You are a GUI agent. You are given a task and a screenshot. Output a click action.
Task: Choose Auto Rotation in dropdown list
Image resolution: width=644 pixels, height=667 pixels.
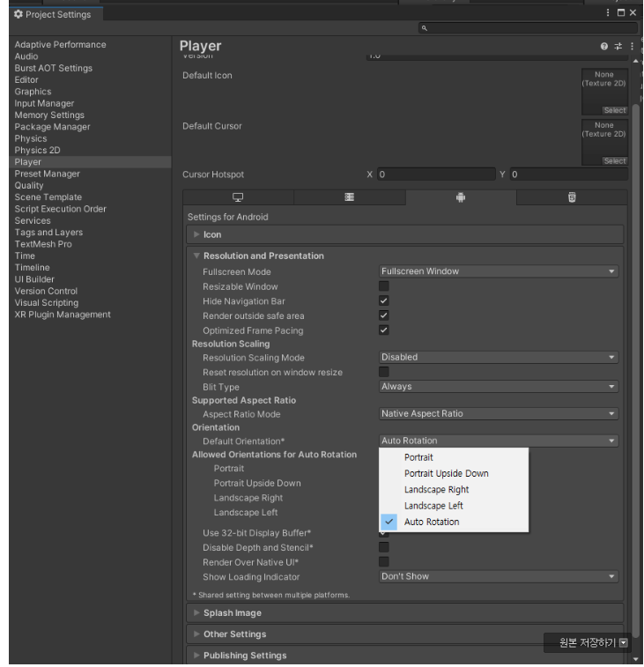tap(454, 522)
